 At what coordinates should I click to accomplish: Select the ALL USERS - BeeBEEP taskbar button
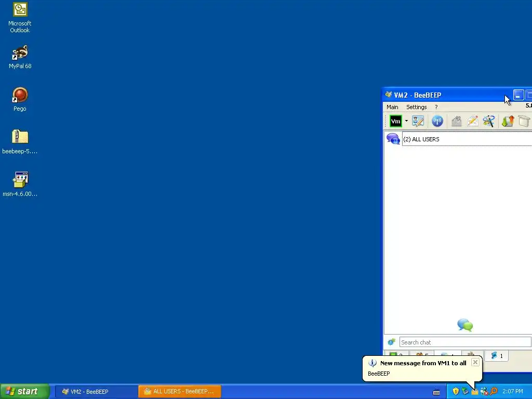[180, 392]
